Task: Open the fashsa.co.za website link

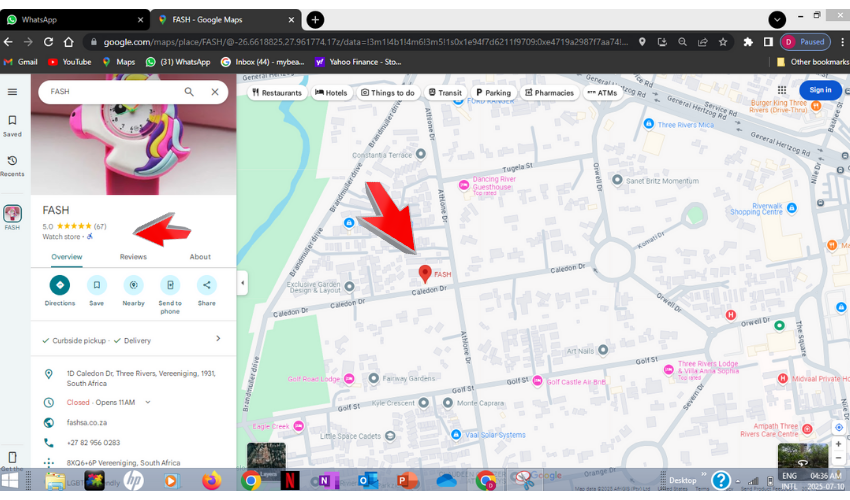Action: click(x=88, y=422)
